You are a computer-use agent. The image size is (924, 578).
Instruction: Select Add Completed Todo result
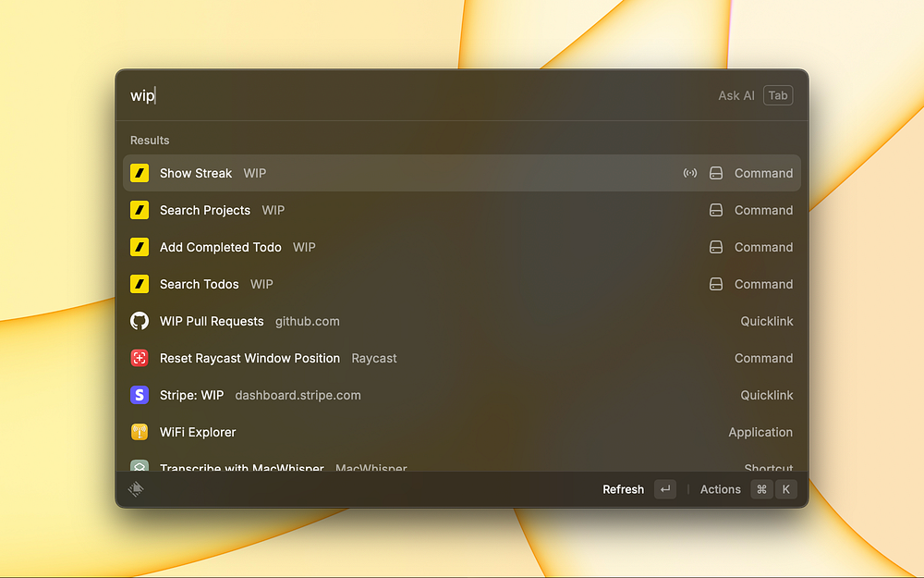[x=462, y=247]
